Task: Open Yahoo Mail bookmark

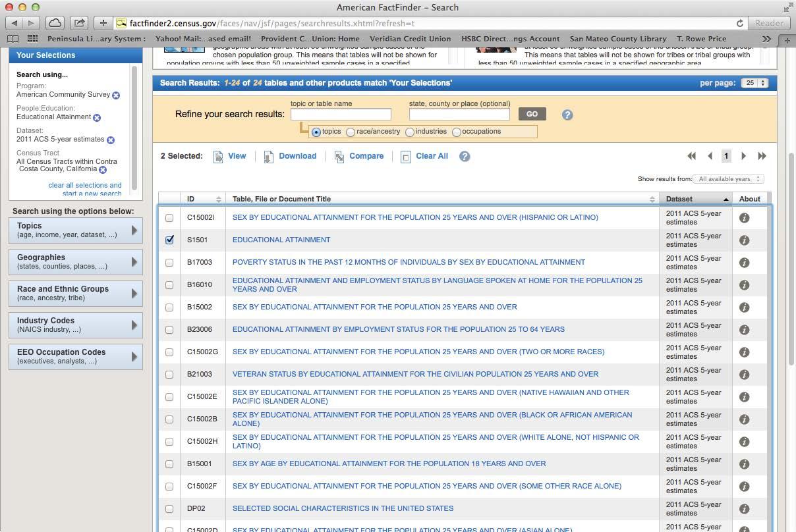Action: (203, 39)
